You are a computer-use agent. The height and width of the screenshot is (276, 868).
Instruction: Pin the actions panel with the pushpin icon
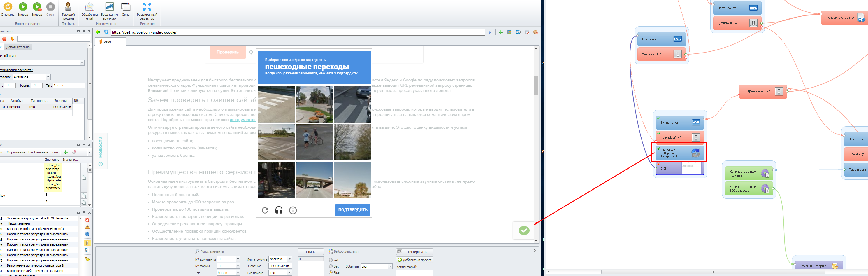click(84, 31)
